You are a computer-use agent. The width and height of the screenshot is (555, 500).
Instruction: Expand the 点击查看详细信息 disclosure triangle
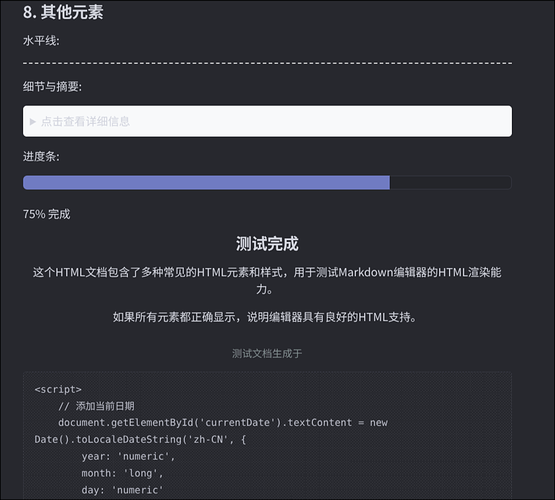33,122
